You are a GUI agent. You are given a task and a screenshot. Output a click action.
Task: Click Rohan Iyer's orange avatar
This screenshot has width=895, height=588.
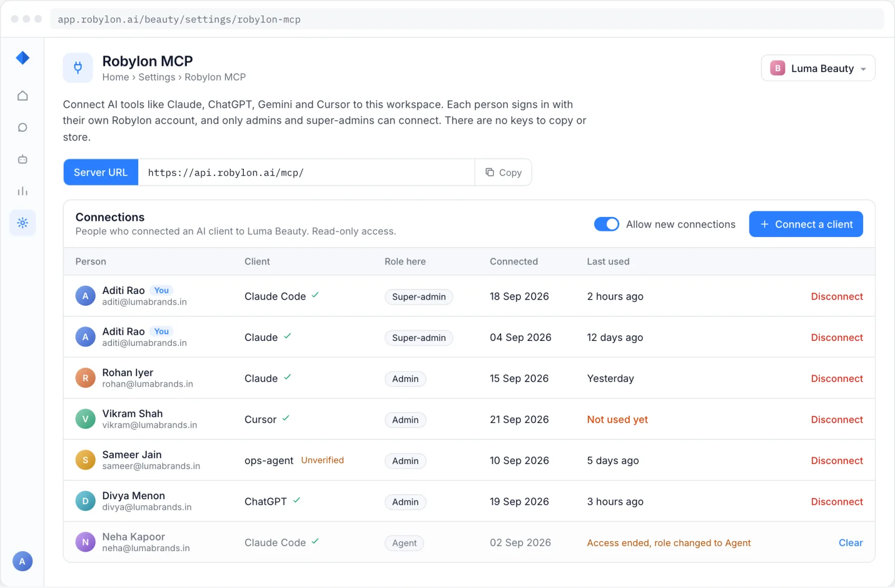pos(86,378)
